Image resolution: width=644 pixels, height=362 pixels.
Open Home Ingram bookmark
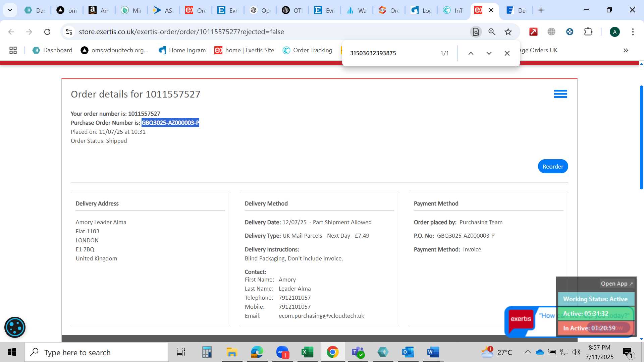(x=182, y=50)
